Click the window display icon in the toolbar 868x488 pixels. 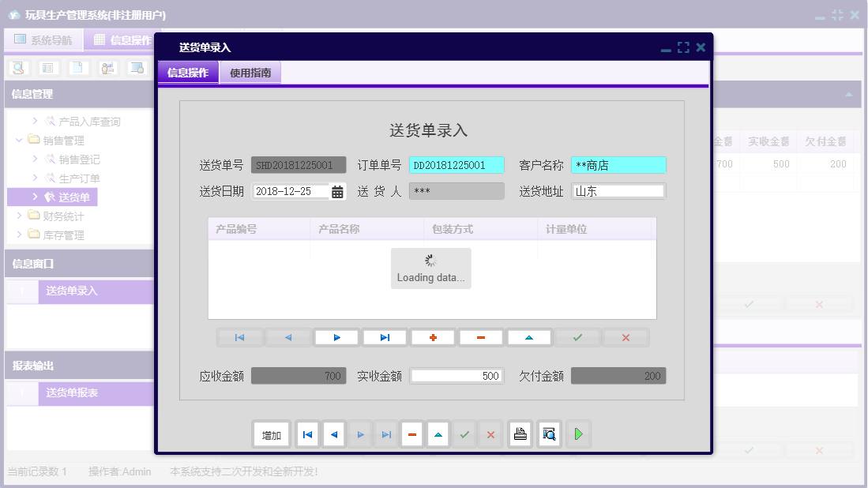pyautogui.click(x=135, y=67)
